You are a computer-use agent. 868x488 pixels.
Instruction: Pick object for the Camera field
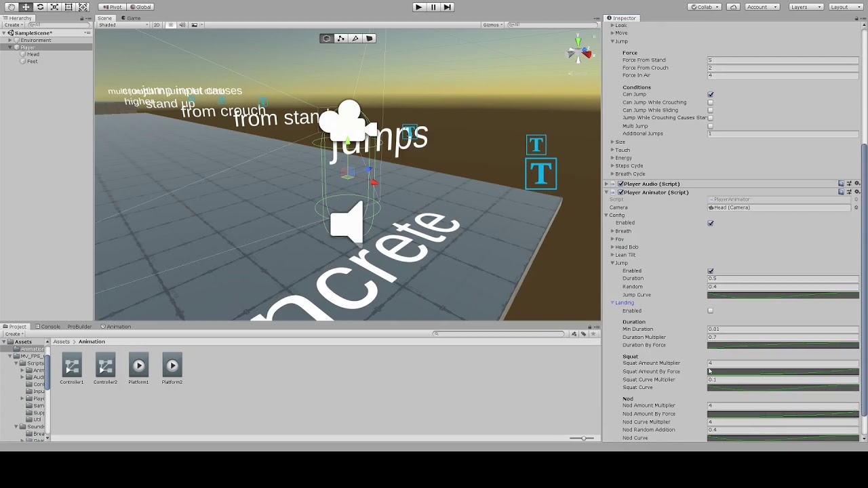coord(856,207)
